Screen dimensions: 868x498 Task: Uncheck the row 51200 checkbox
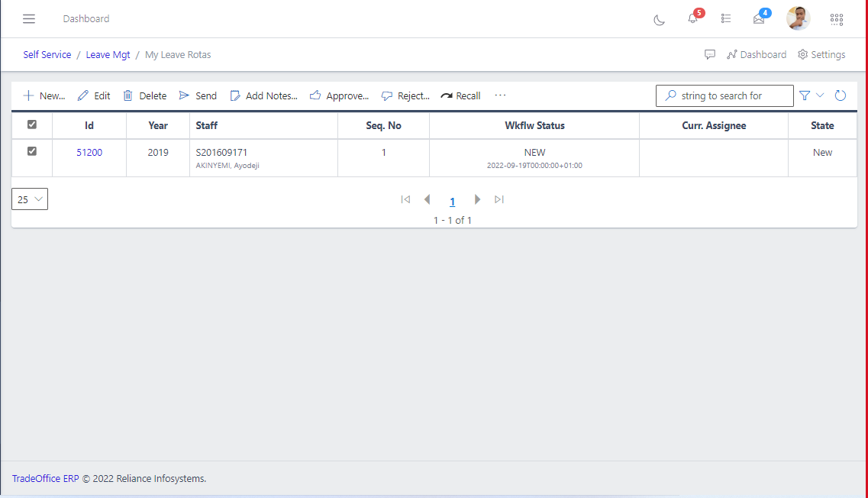point(32,151)
